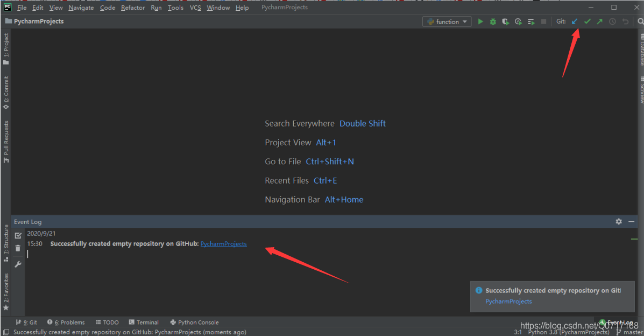The height and width of the screenshot is (336, 644).
Task: Open the Help menu
Action: [242, 8]
